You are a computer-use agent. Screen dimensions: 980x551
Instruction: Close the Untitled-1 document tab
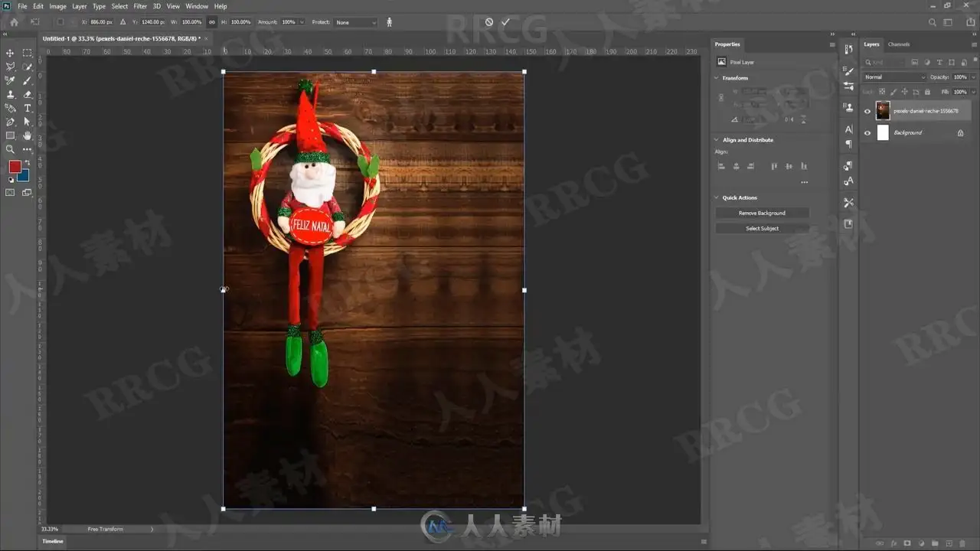[206, 38]
